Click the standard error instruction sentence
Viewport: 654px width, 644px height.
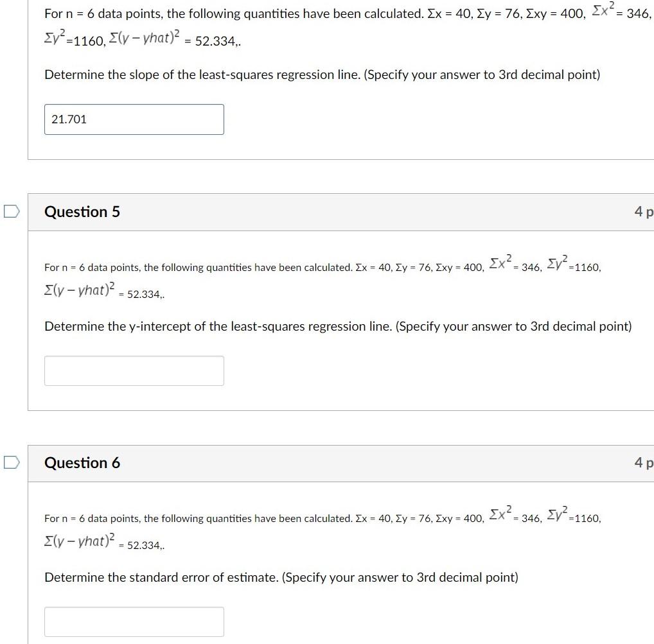tap(281, 577)
